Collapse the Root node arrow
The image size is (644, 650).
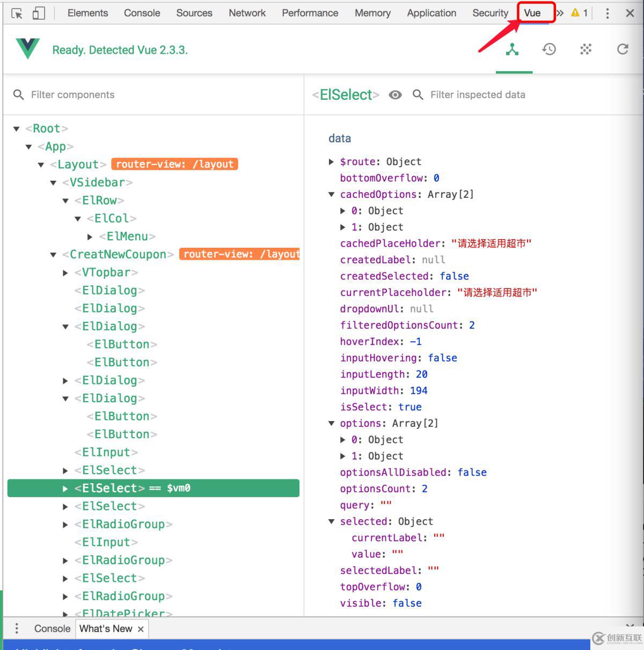pos(17,129)
